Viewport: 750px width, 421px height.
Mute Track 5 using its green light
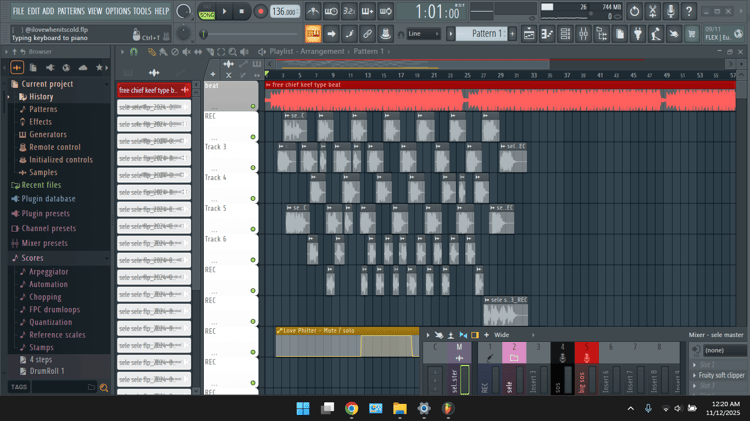tap(253, 229)
